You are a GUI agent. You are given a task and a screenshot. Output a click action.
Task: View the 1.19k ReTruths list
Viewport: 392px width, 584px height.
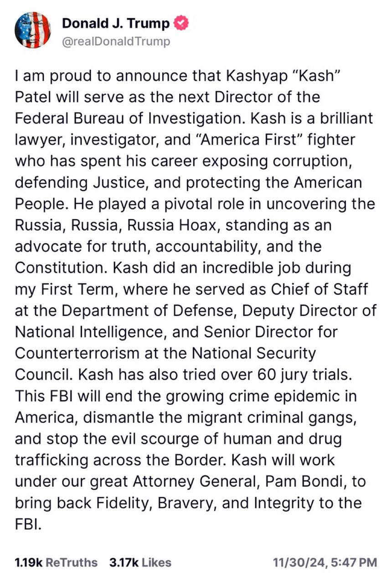click(56, 563)
